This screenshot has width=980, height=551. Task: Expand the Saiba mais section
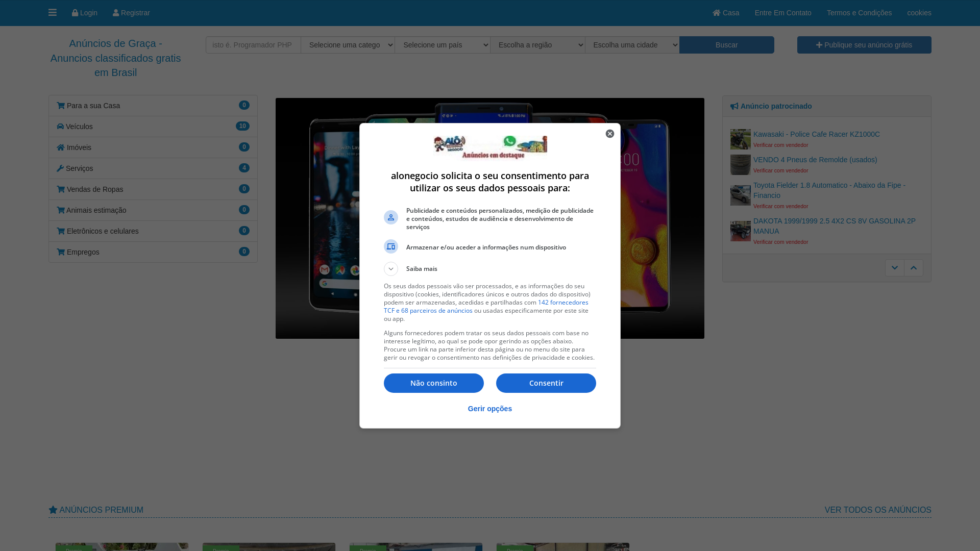(x=391, y=269)
